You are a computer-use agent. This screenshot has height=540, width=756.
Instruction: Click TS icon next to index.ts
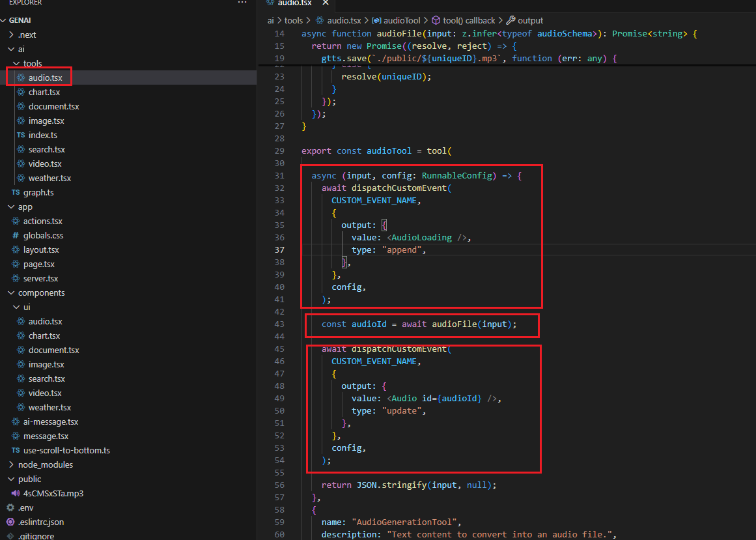[x=21, y=135]
